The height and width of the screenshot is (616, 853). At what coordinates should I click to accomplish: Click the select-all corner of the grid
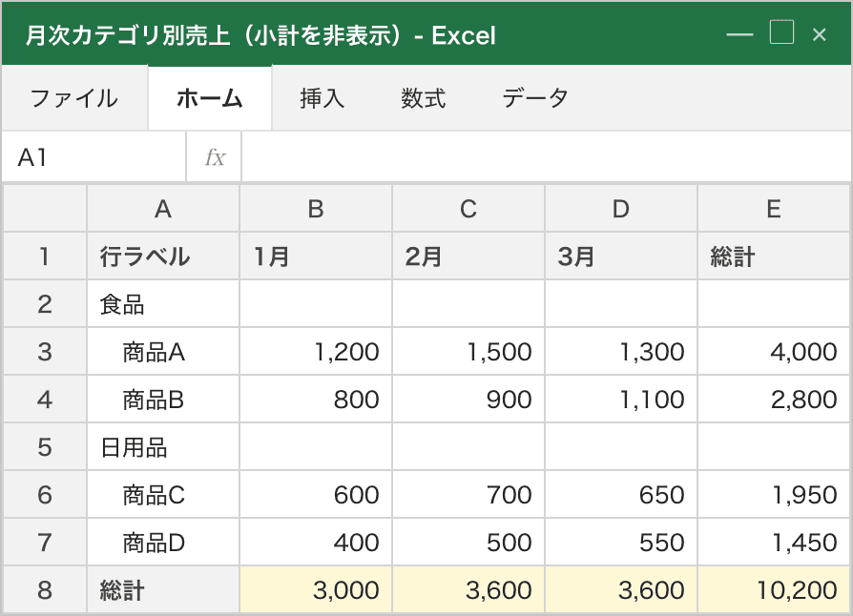click(x=45, y=209)
